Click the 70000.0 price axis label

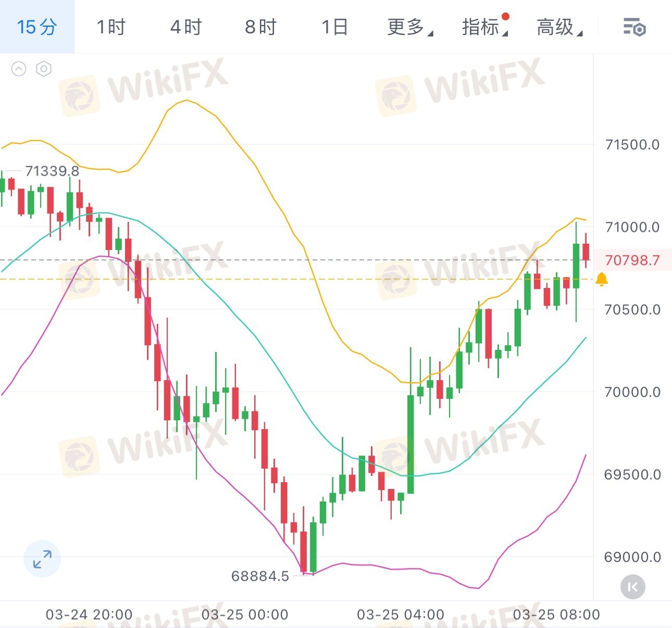coord(632,392)
